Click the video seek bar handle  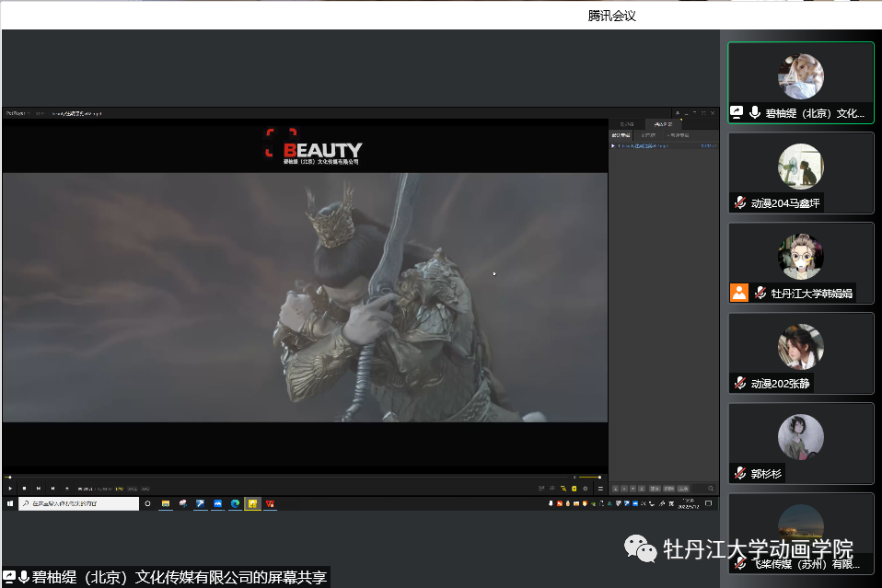[9, 478]
